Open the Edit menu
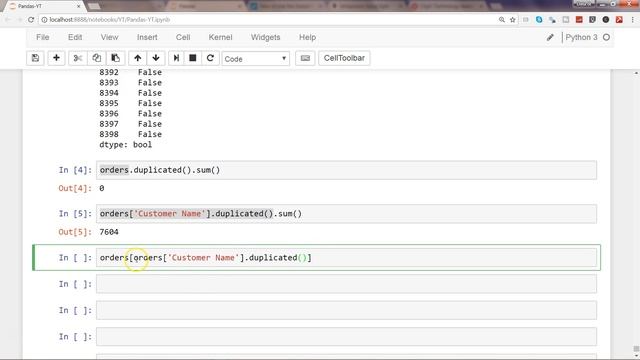This screenshot has height=360, width=640. tap(75, 37)
